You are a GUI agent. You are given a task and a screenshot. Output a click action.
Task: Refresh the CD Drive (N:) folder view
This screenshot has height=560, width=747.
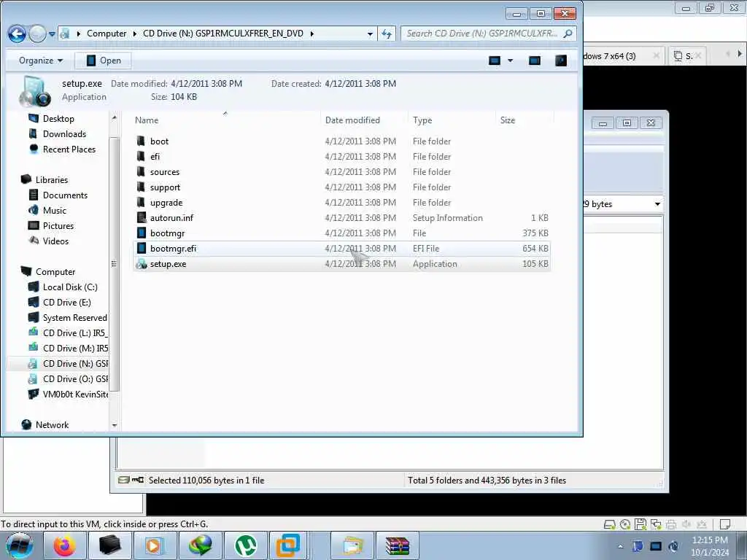point(387,34)
